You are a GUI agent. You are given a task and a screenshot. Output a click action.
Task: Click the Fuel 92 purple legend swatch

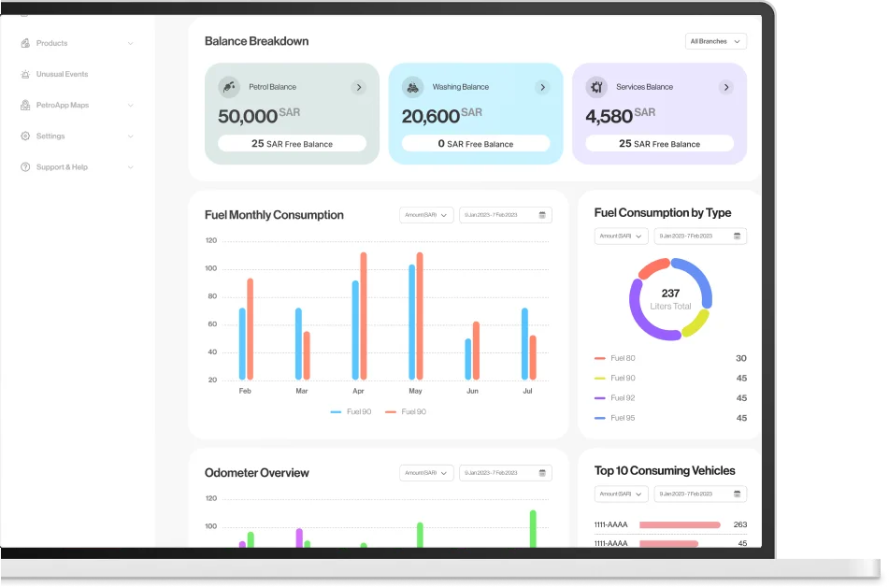[x=600, y=398]
